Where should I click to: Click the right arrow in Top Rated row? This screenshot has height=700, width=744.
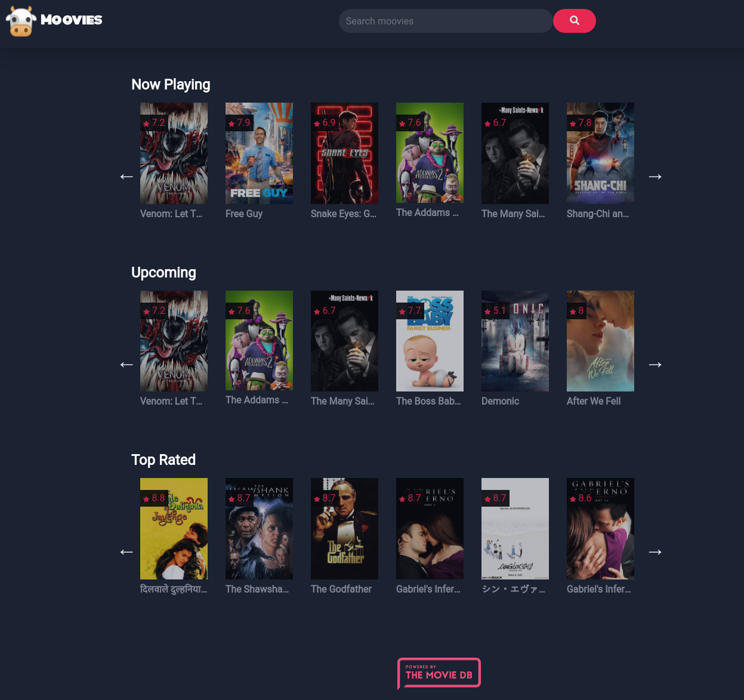[655, 552]
